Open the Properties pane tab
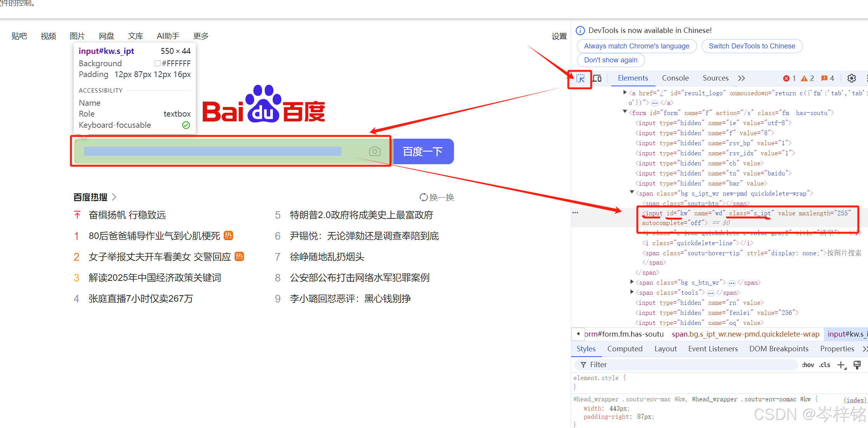868x428 pixels. [x=837, y=349]
